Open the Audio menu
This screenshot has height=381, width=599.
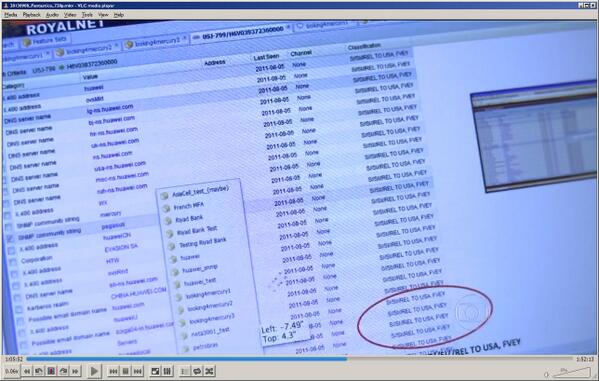click(x=52, y=15)
